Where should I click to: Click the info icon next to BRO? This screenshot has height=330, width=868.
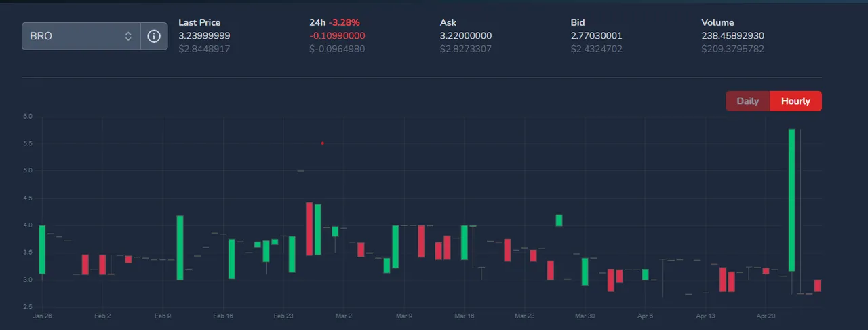[154, 36]
